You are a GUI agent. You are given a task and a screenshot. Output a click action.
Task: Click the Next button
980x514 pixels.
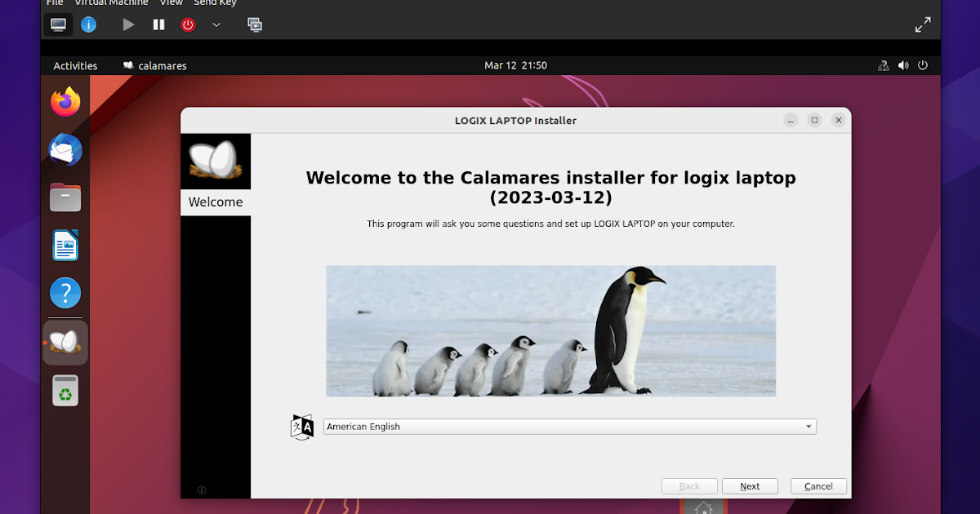(x=750, y=486)
